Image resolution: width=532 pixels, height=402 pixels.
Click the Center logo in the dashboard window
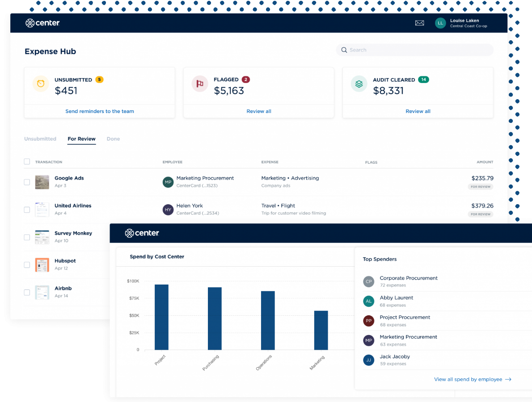(142, 233)
